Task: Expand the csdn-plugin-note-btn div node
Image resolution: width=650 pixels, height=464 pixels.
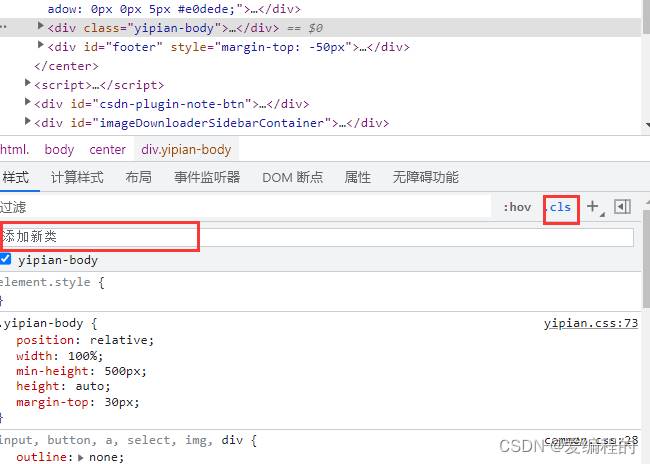Action: click(x=27, y=102)
